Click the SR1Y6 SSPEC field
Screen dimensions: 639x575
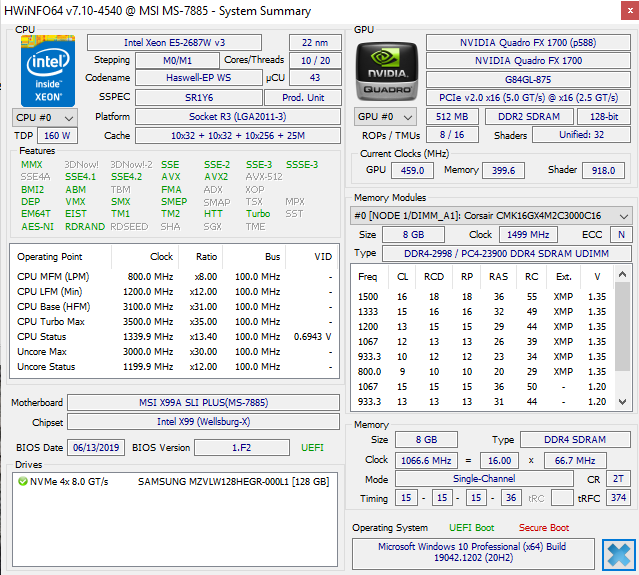click(199, 97)
